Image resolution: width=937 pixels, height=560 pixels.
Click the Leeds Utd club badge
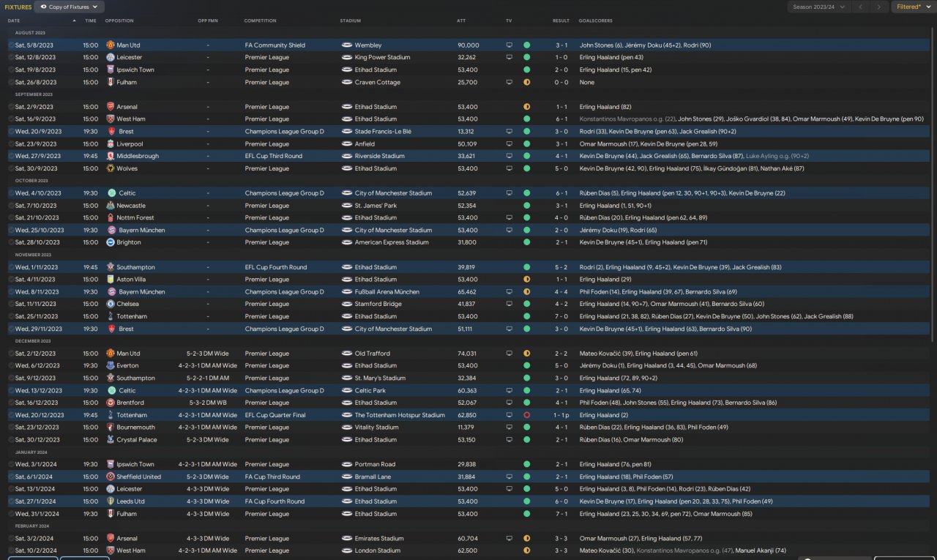coord(111,501)
